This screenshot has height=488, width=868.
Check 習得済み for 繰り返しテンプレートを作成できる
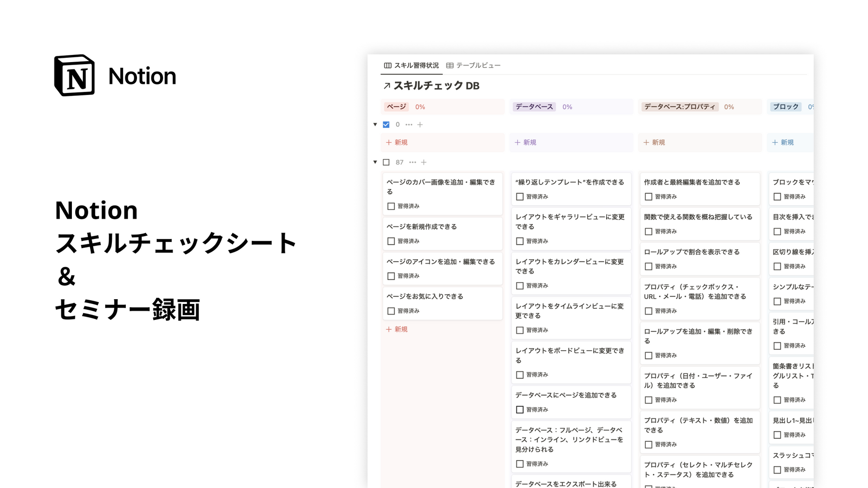coord(520,197)
